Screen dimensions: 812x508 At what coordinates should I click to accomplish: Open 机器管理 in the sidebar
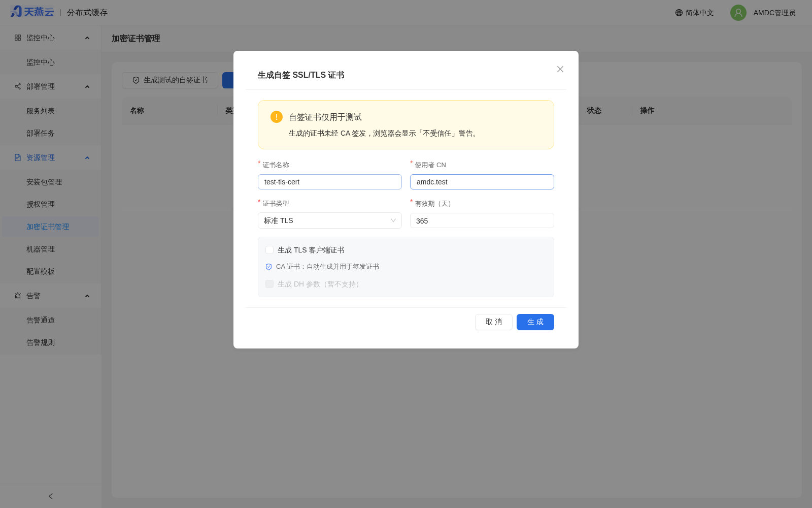point(51,249)
